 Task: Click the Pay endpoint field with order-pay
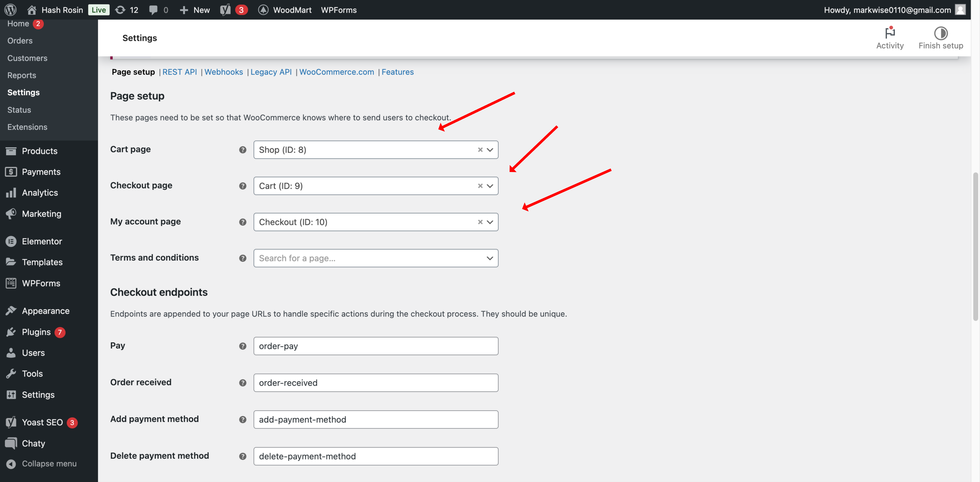[x=376, y=346]
